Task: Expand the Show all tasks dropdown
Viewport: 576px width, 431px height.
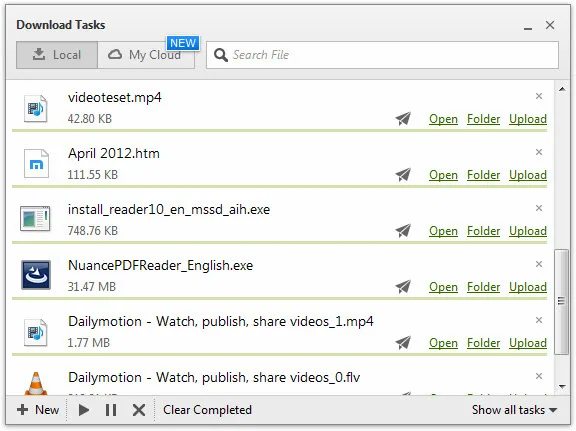Action: (x=514, y=410)
